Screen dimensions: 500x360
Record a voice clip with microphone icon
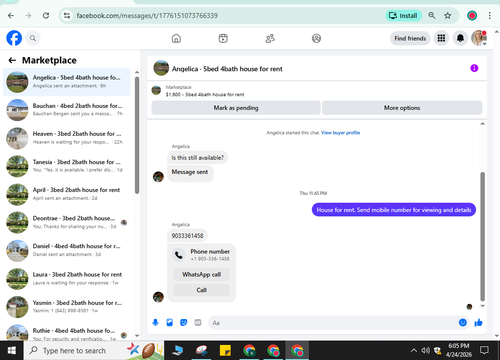click(x=155, y=322)
